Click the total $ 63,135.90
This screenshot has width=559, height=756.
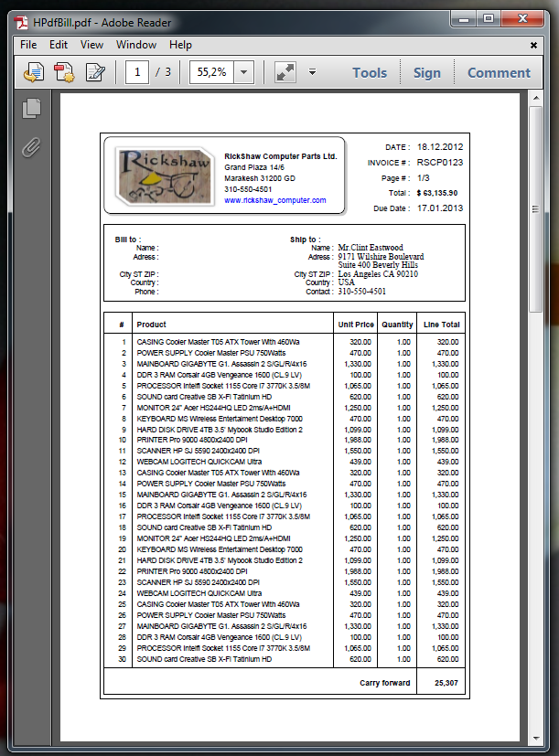pyautogui.click(x=437, y=193)
